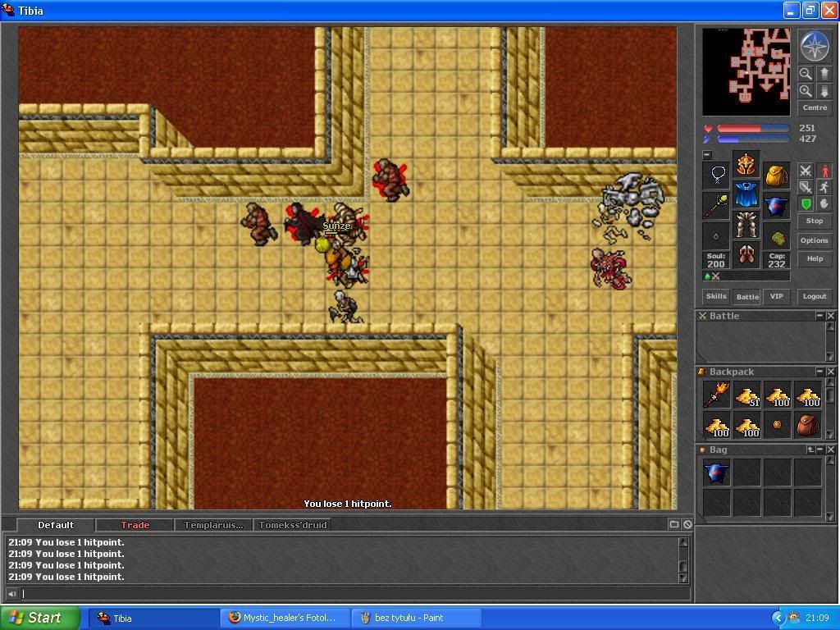Open the Help window

click(x=815, y=258)
